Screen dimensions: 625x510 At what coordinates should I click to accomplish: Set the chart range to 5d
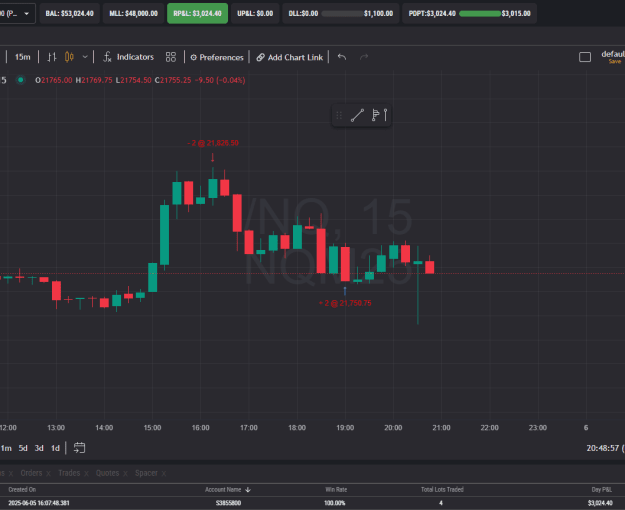23,448
